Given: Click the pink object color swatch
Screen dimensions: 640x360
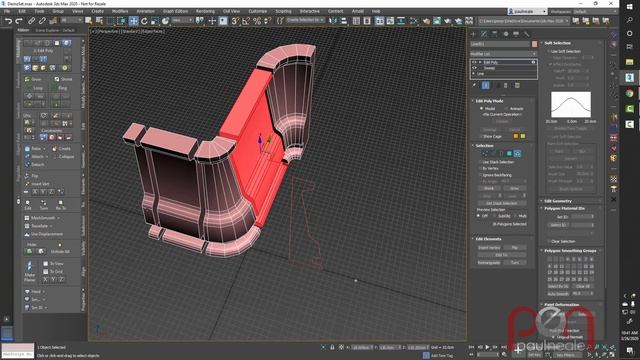Looking at the screenshot, I should [x=534, y=44].
